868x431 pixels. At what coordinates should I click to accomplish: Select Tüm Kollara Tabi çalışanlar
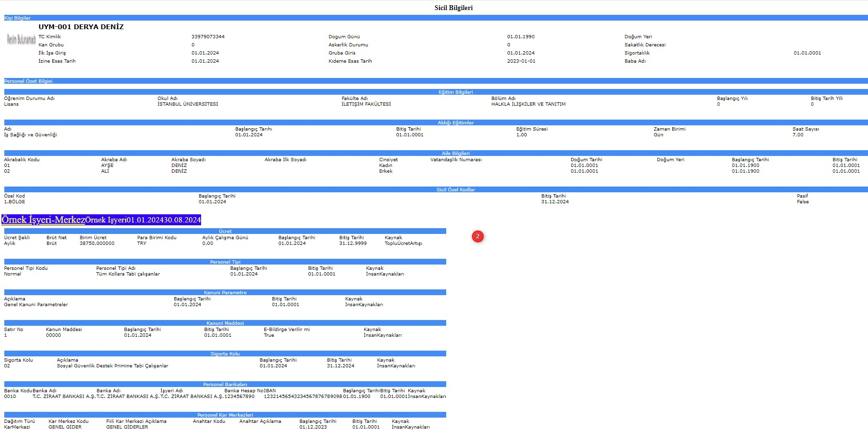click(x=128, y=274)
